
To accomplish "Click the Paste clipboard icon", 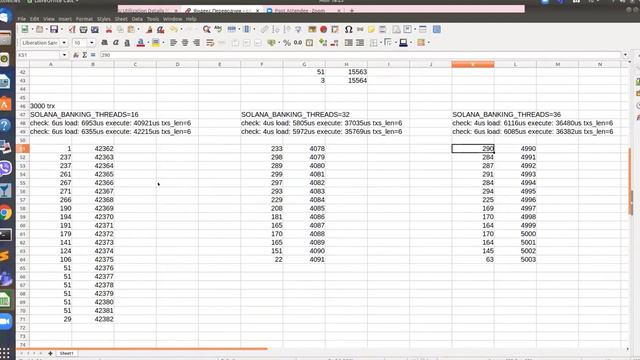I will coord(131,29).
